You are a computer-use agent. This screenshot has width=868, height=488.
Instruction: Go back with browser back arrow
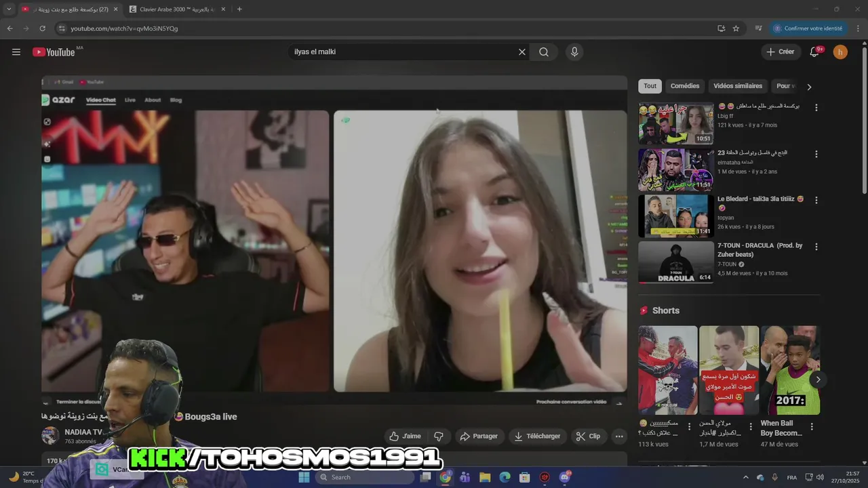[9, 28]
